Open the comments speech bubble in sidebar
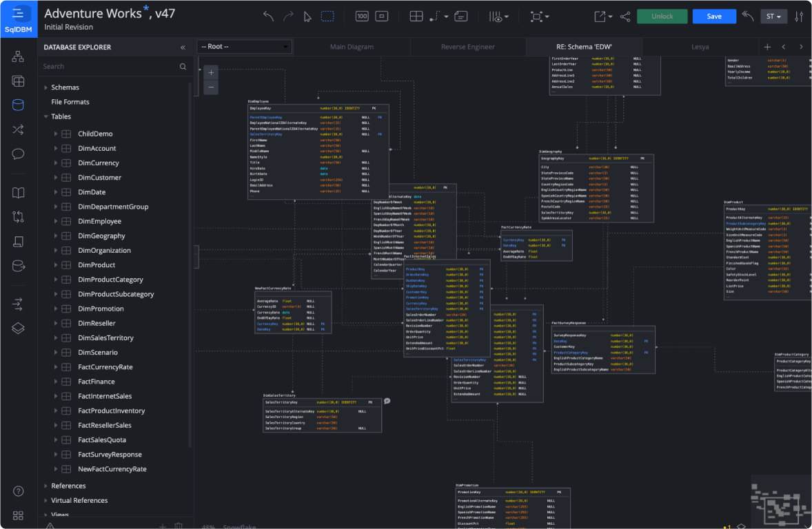812x529 pixels. [19, 154]
